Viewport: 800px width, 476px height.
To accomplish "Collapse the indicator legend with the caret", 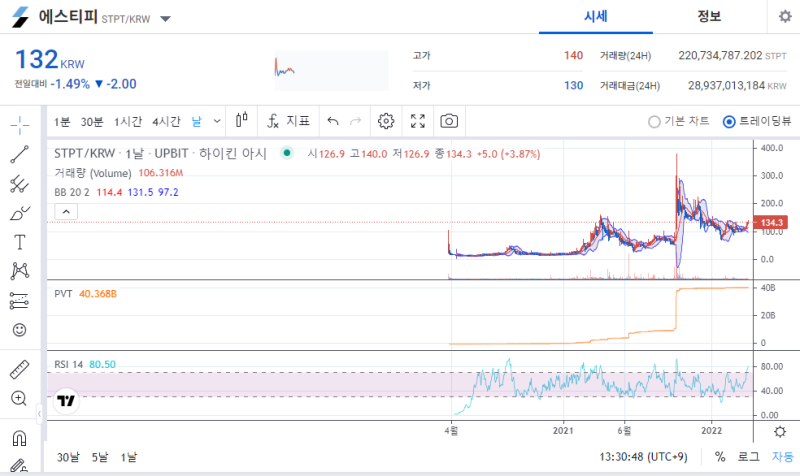I will (x=66, y=211).
